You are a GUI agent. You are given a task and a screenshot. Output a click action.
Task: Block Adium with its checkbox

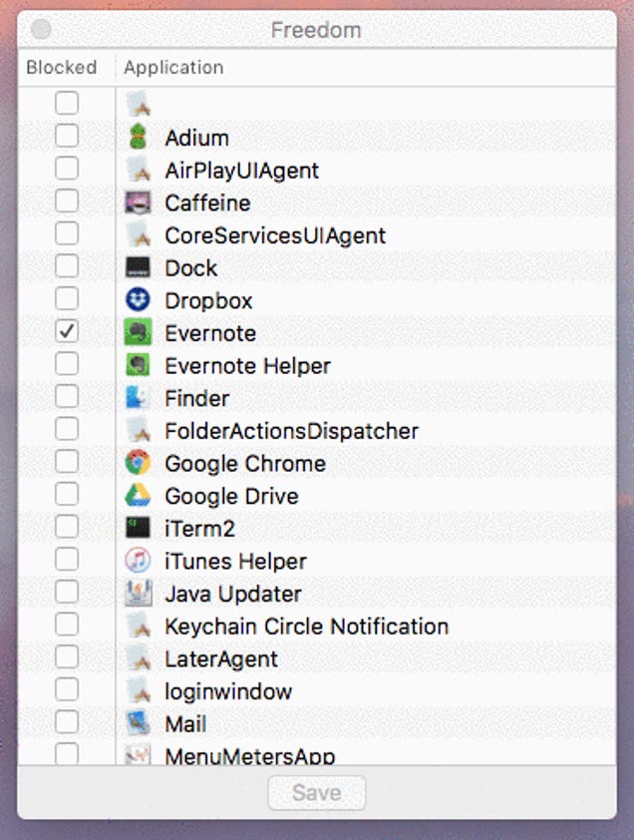pyautogui.click(x=67, y=136)
